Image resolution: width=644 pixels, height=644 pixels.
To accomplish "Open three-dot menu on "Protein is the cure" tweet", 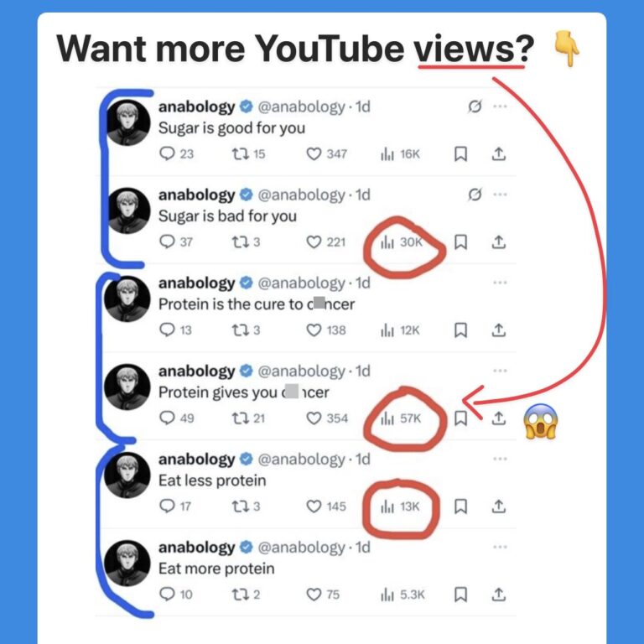I will (500, 283).
